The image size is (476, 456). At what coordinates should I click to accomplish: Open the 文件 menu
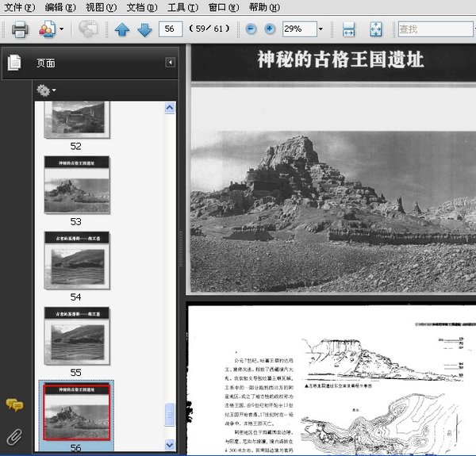click(x=19, y=7)
